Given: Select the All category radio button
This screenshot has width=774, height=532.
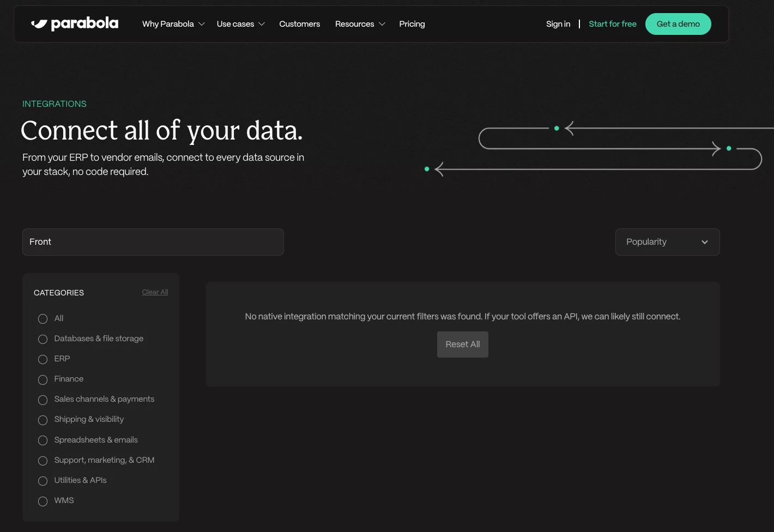Looking at the screenshot, I should (x=43, y=319).
